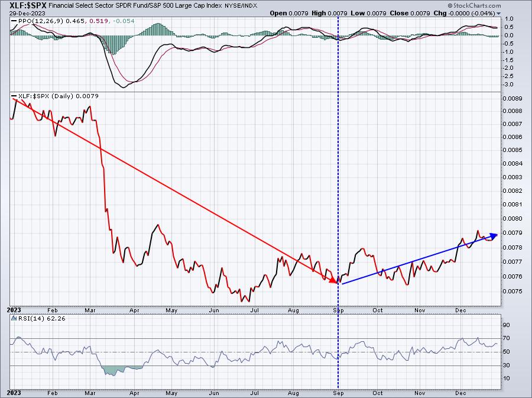
Task: Click the Dec label under the RSI panel
Action: [x=460, y=393]
